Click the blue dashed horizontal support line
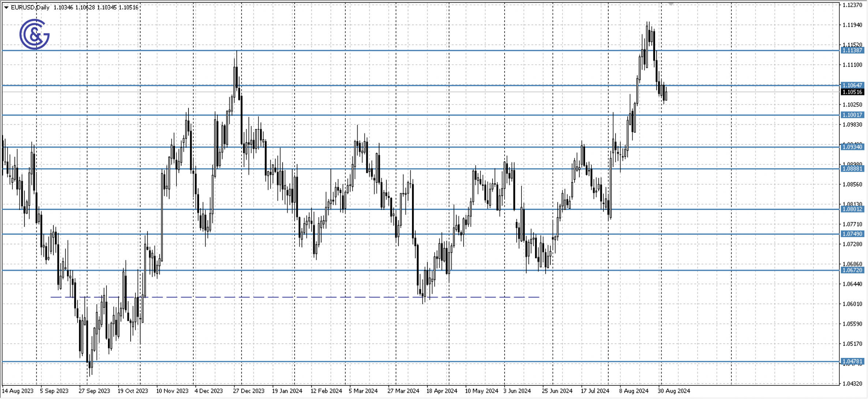This screenshot has width=868, height=399. click(293, 297)
